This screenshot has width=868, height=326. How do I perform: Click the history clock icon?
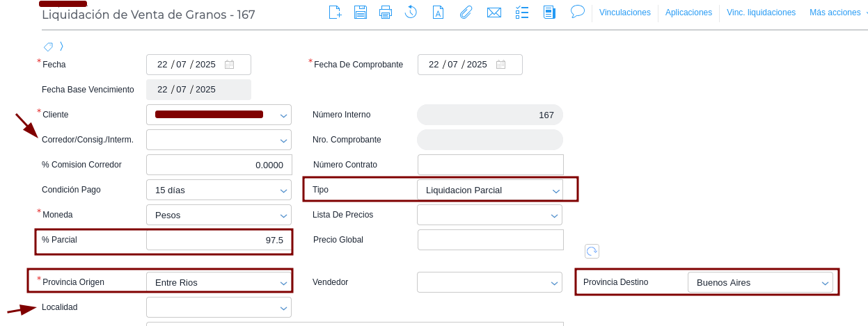pos(411,12)
